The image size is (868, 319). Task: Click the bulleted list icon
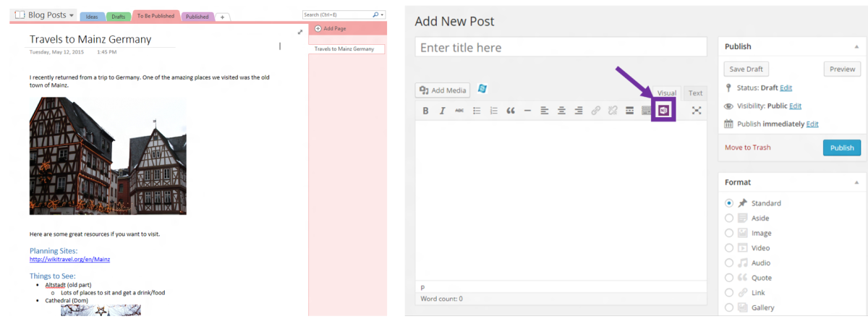[x=477, y=111]
